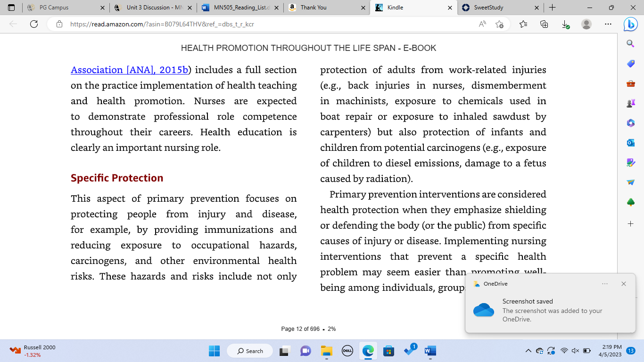
Task: Open the Collections icon in toolbar
Action: (544, 24)
